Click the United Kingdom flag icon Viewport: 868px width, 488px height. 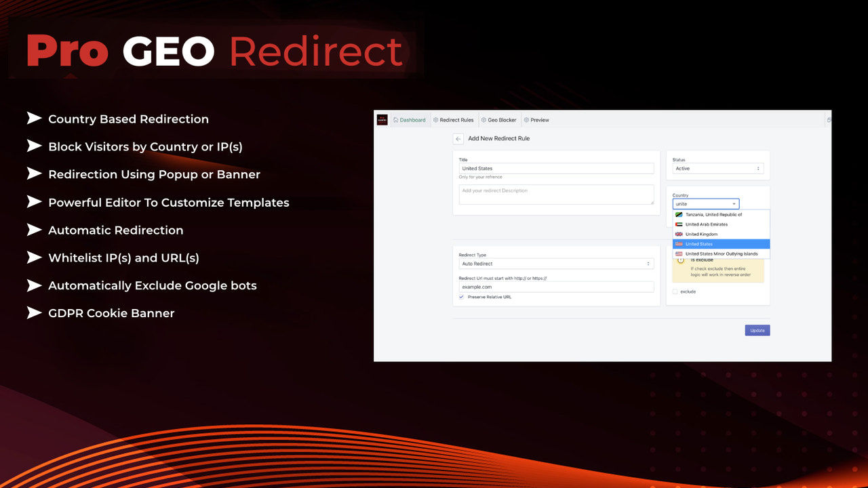(x=678, y=233)
